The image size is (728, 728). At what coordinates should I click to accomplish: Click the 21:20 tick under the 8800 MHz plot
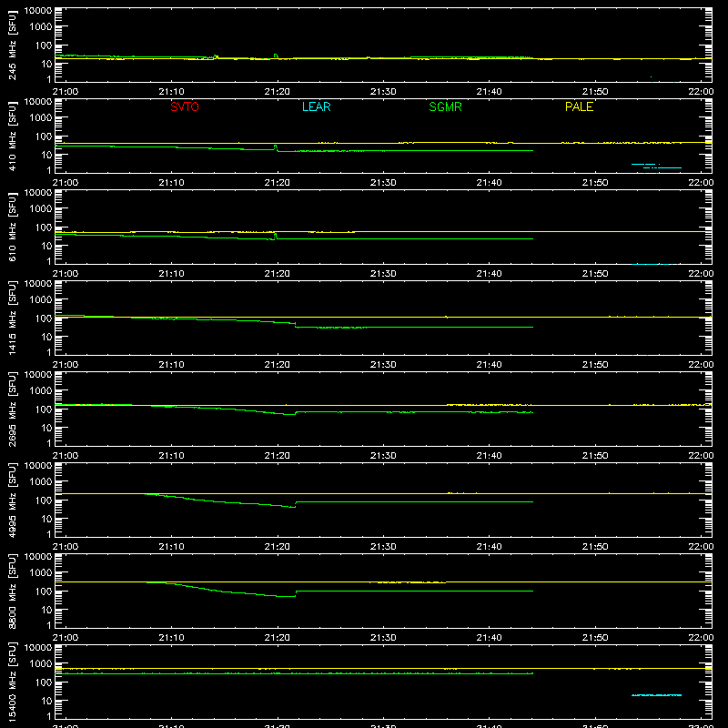coord(278,638)
